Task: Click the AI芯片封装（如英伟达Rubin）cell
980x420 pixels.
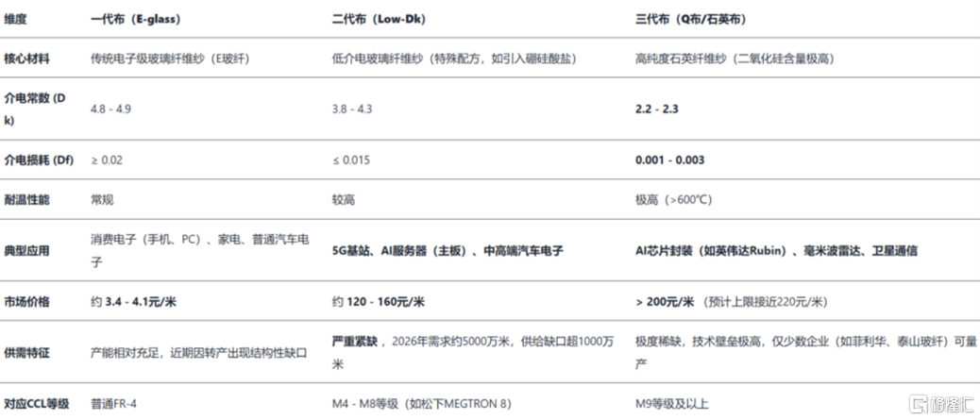Action: (776, 251)
